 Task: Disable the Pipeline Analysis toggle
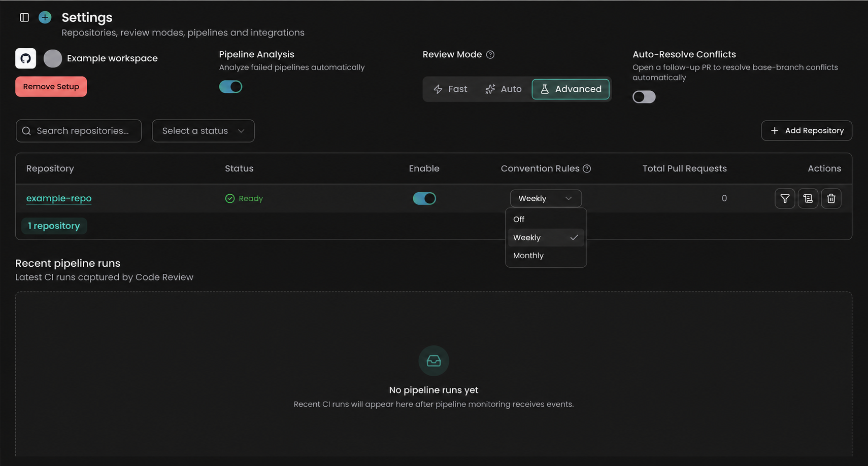[x=230, y=87]
